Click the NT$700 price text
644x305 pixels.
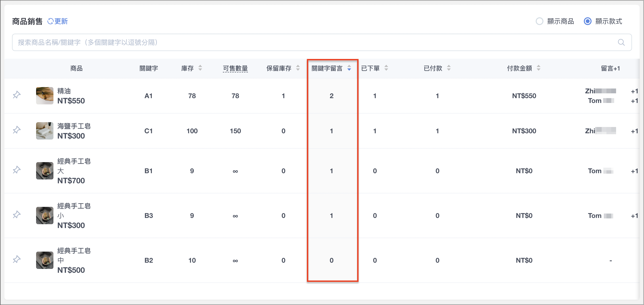71,181
